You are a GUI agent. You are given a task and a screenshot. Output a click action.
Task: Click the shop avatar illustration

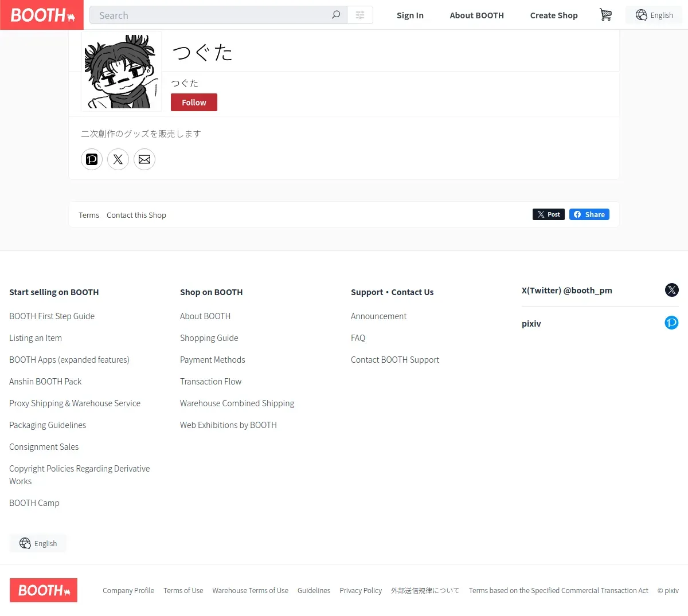[121, 70]
